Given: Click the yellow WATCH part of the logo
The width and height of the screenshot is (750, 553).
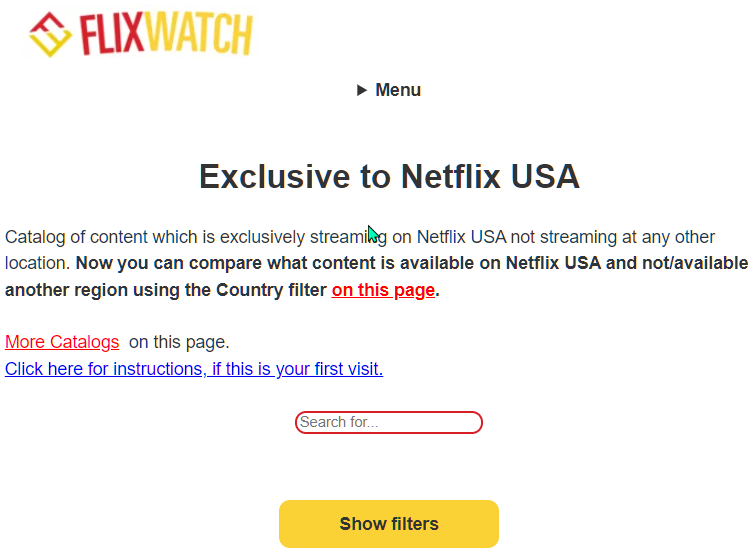Looking at the screenshot, I should (198, 34).
